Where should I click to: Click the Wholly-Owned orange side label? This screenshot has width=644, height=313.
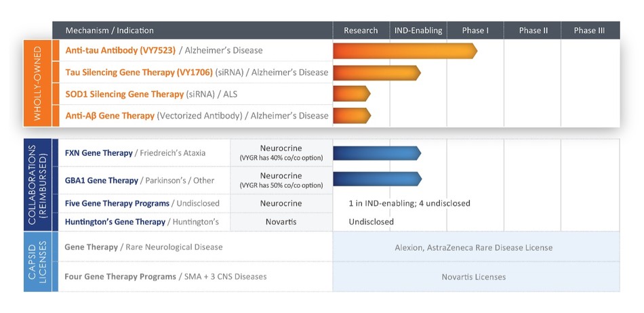pyautogui.click(x=38, y=83)
